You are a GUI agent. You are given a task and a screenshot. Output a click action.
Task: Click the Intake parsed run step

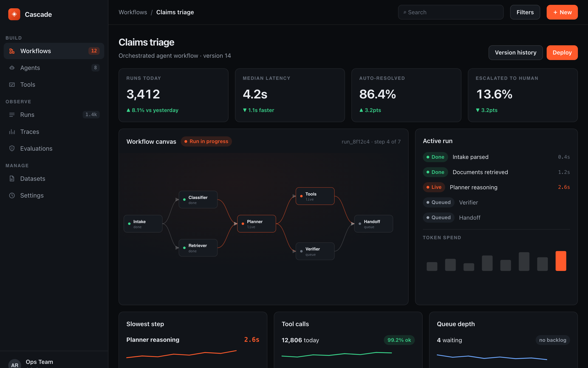[x=496, y=157]
